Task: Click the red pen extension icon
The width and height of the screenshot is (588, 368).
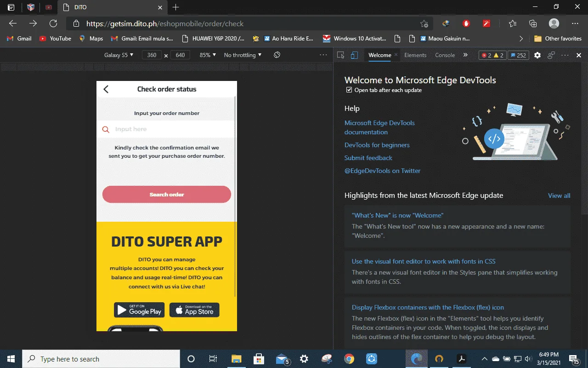Action: point(486,23)
